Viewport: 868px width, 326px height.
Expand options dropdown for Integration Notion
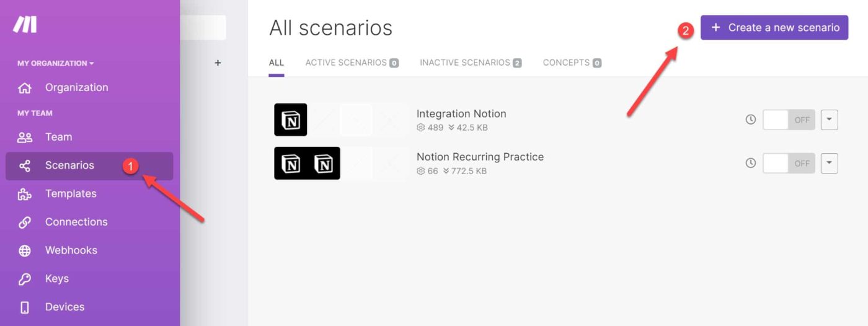click(x=830, y=120)
